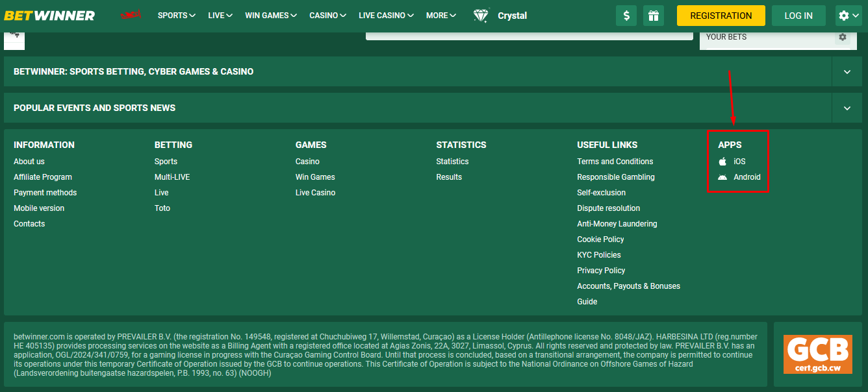
Task: Open the Multi-LIVE link
Action: click(172, 177)
